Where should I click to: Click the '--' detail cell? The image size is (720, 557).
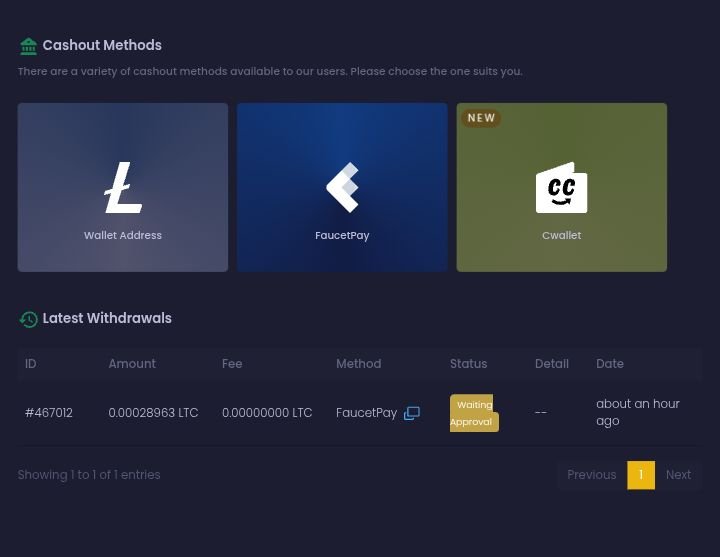[541, 413]
